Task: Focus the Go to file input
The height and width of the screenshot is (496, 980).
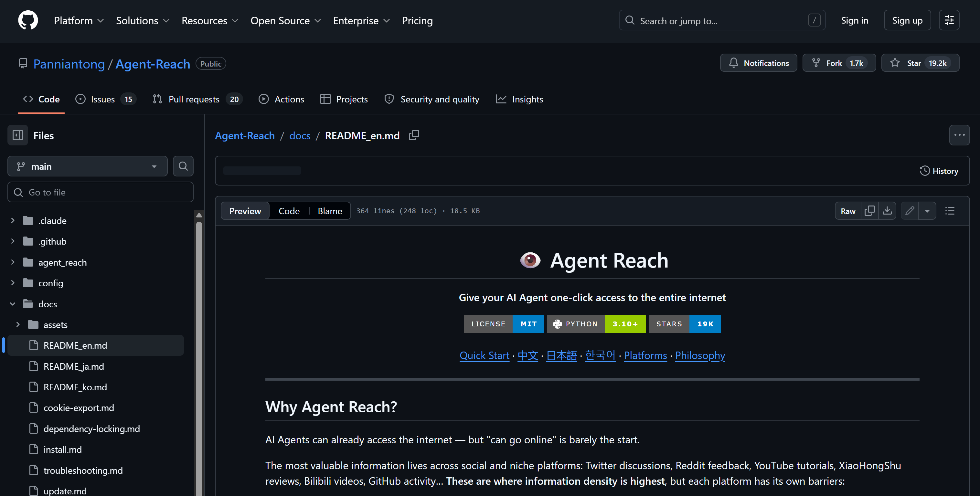Action: click(x=101, y=192)
